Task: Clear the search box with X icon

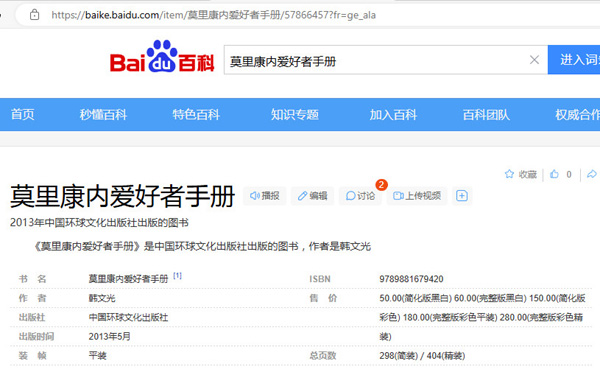Action: point(534,60)
